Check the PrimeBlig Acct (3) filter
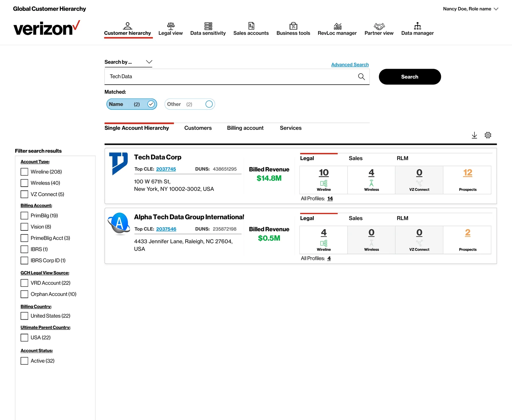Image resolution: width=512 pixels, height=420 pixels. [x=24, y=238]
